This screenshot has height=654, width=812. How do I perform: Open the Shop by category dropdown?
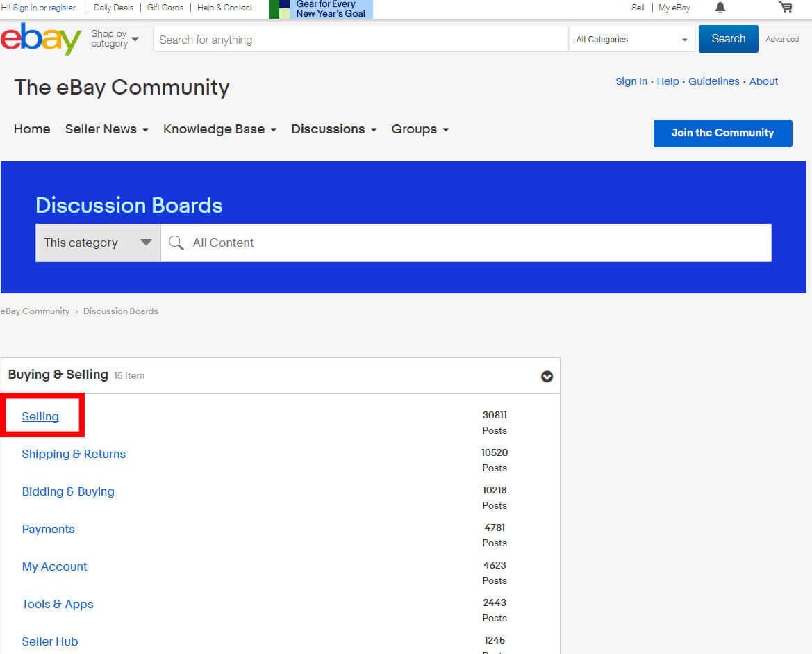point(115,38)
